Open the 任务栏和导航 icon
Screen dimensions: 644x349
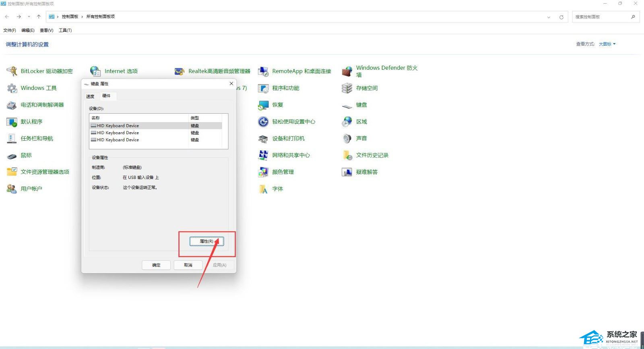point(12,139)
